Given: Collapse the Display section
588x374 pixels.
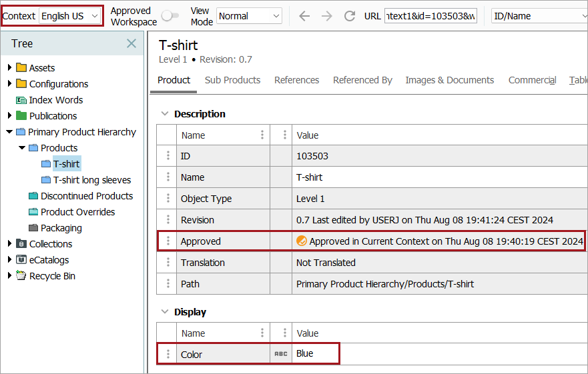Looking at the screenshot, I should (164, 312).
